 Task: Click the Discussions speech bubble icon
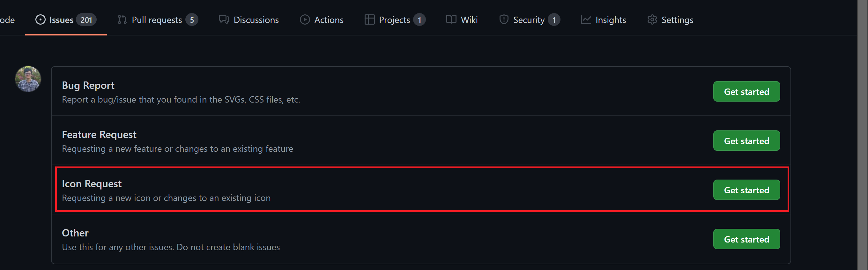pyautogui.click(x=224, y=19)
